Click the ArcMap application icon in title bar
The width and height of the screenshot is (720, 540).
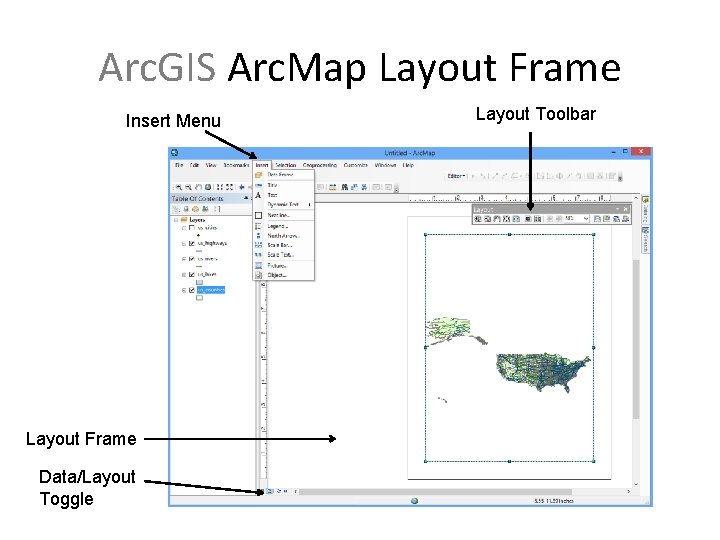[174, 153]
